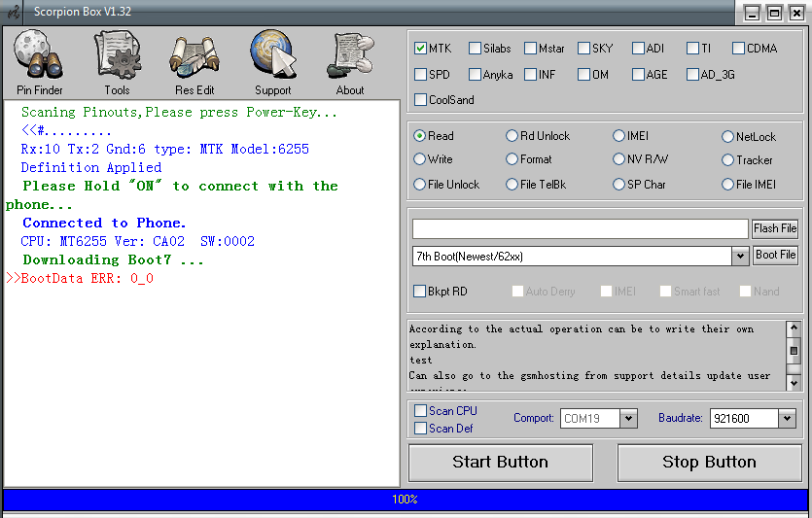
Task: Click the red BootData ERR log line
Action: pyautogui.click(x=79, y=278)
